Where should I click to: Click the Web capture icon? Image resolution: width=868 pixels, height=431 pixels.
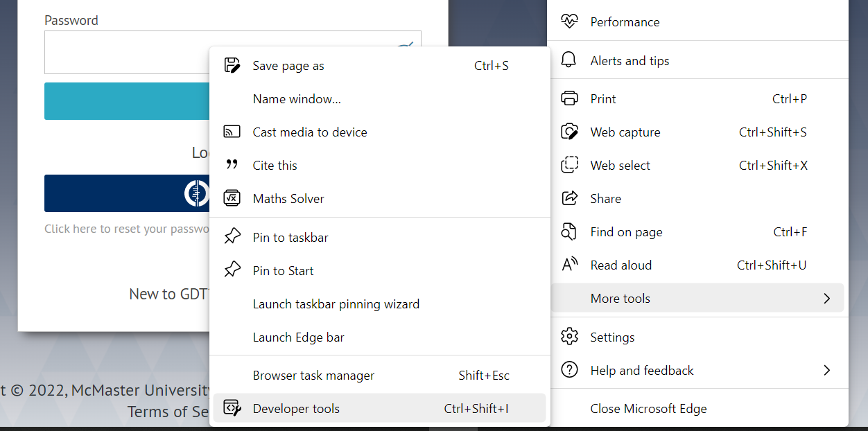(568, 132)
